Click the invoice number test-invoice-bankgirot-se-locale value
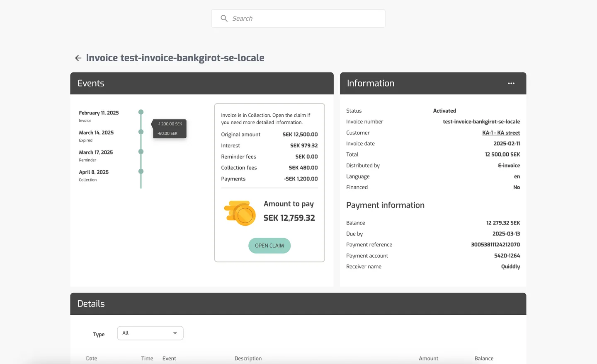Viewport: 597px width, 364px height. [481, 122]
